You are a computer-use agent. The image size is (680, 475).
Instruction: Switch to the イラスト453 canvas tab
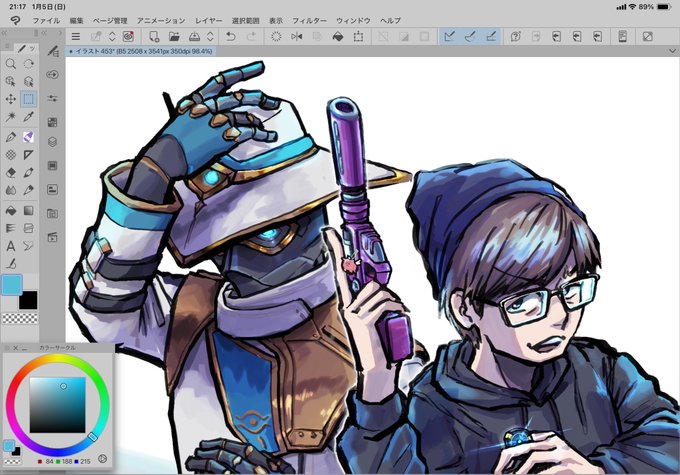(141, 51)
